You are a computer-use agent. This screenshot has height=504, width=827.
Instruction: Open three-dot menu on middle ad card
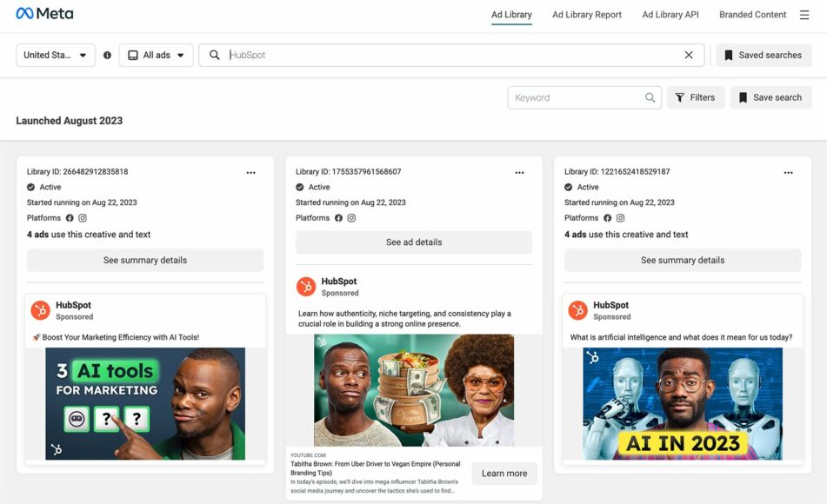click(519, 172)
